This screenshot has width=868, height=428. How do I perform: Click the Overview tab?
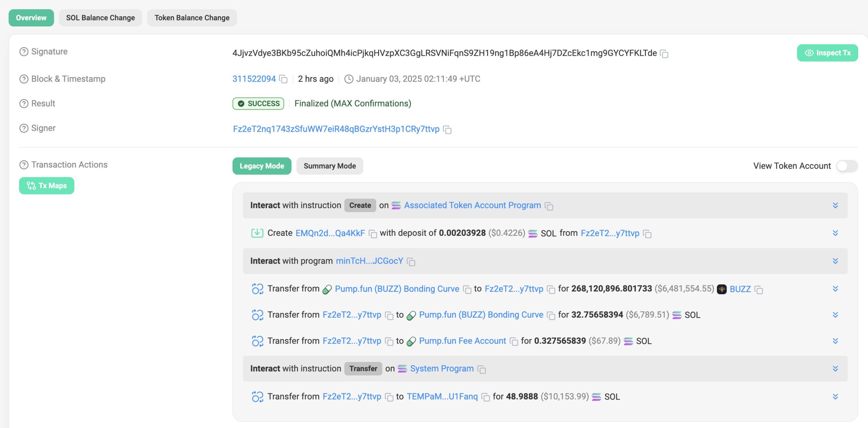coord(31,18)
